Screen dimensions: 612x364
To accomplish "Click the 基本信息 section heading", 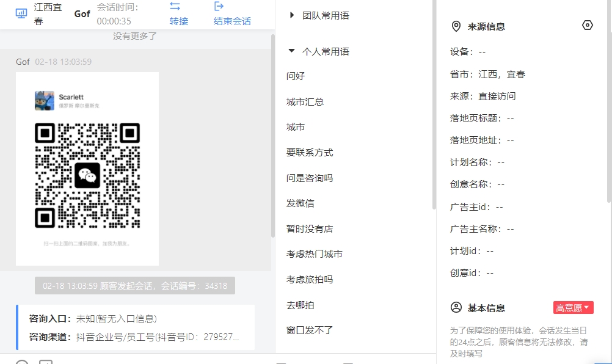I will tap(486, 308).
